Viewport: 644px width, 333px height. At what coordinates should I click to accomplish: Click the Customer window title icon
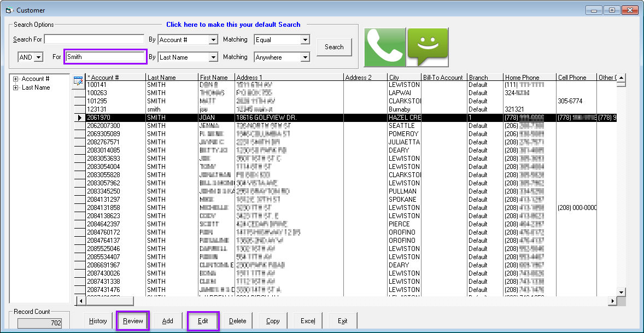[9, 10]
